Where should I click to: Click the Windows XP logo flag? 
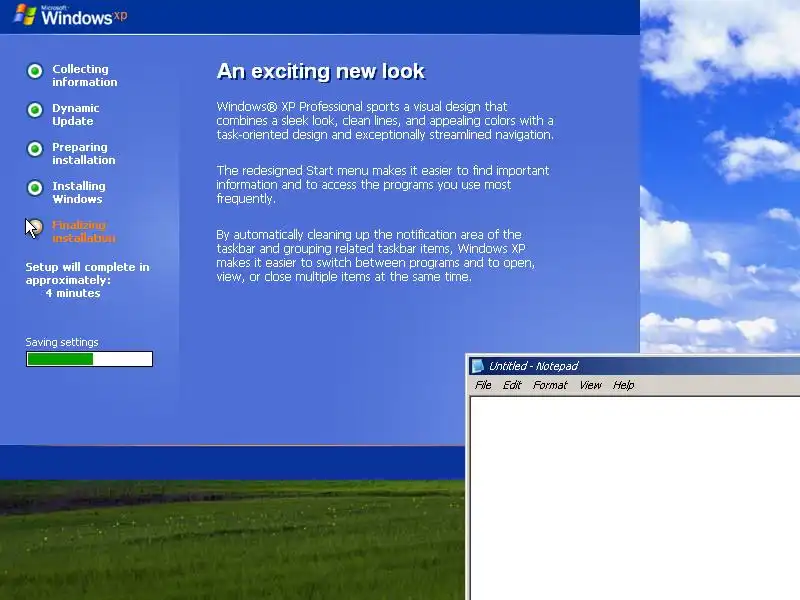click(24, 15)
